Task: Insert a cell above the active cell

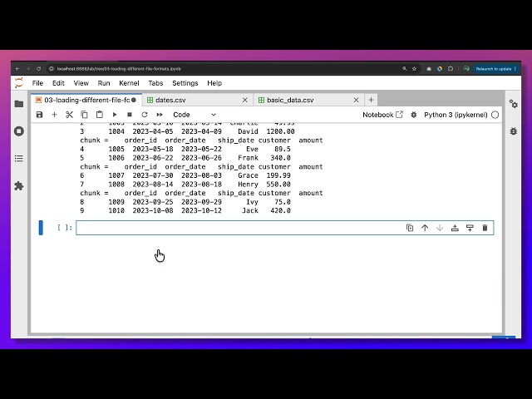Action: tap(455, 228)
